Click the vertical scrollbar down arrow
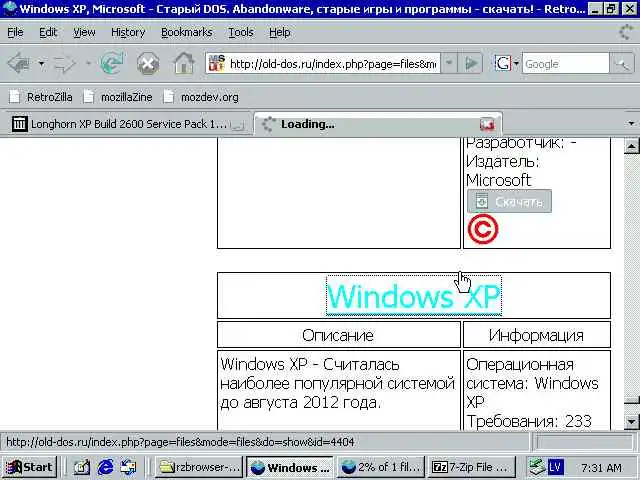 (x=631, y=422)
